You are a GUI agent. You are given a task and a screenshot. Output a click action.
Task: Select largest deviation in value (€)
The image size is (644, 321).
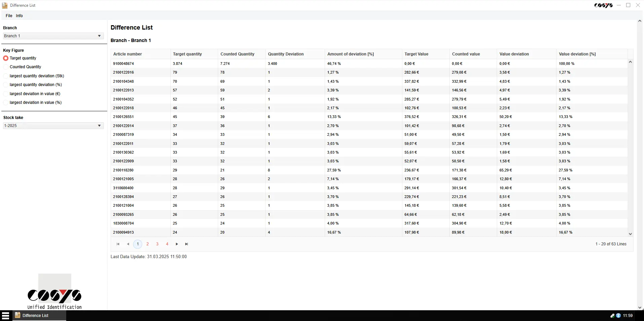point(6,94)
